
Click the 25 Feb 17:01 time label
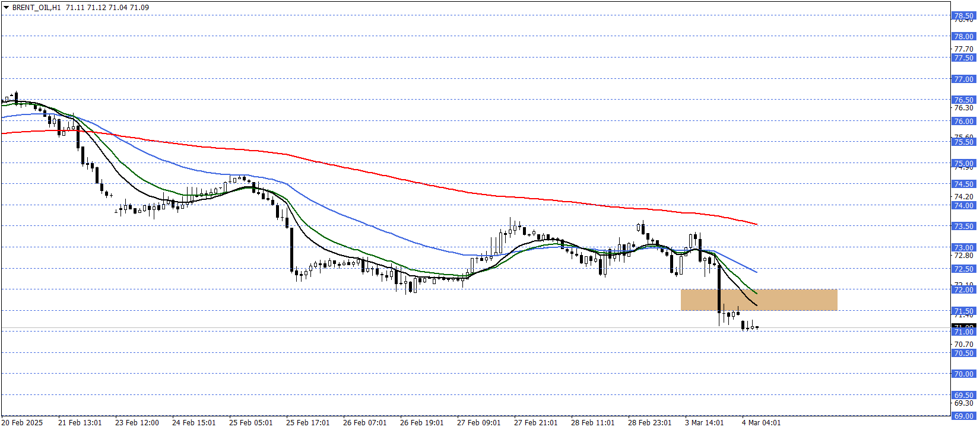point(308,423)
